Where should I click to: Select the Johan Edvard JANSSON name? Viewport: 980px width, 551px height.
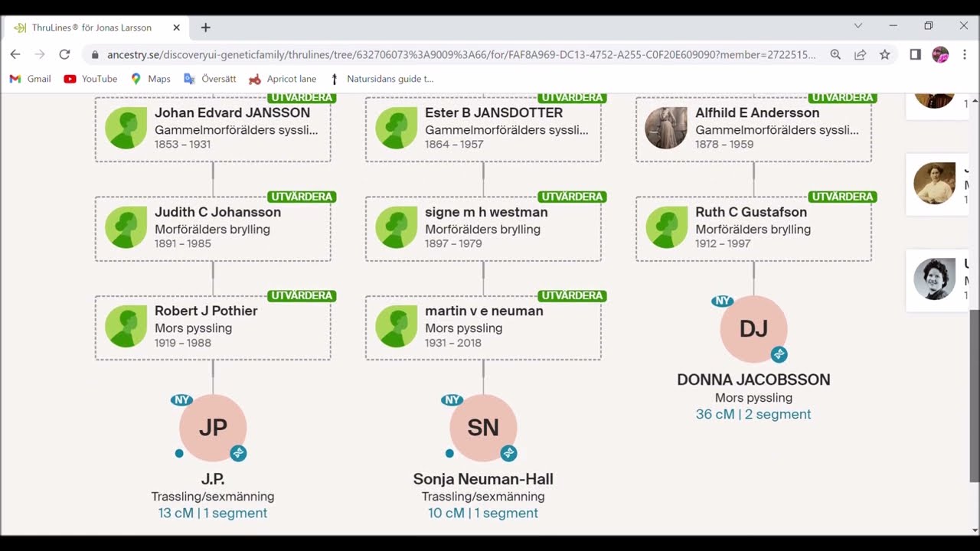click(232, 112)
